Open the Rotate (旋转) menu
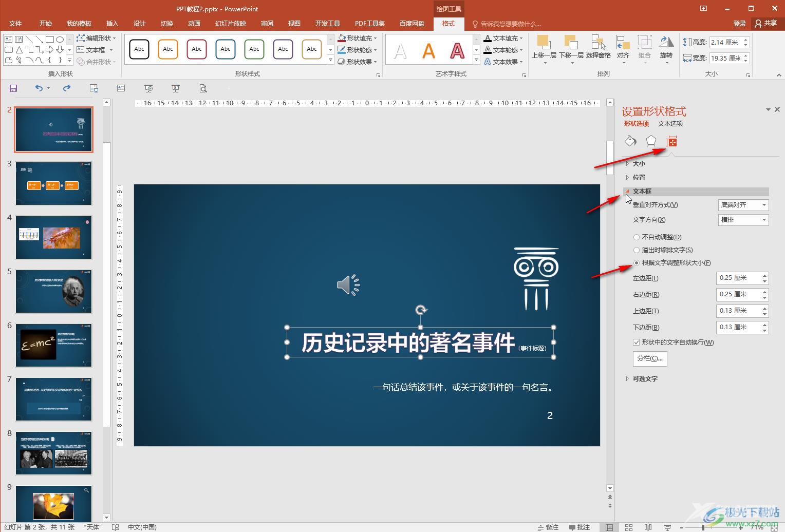The width and height of the screenshot is (785, 532). (666, 49)
